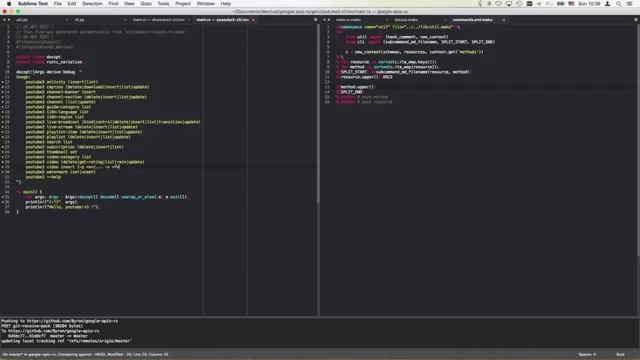This screenshot has height=360, width=640.
Task: Open the Goto menu
Action: tap(146, 4)
